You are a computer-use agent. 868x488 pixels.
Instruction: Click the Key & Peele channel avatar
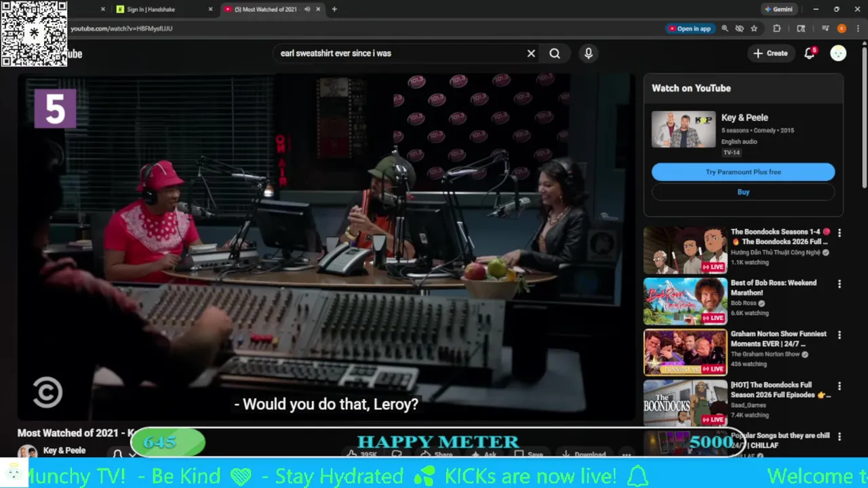coord(27,451)
